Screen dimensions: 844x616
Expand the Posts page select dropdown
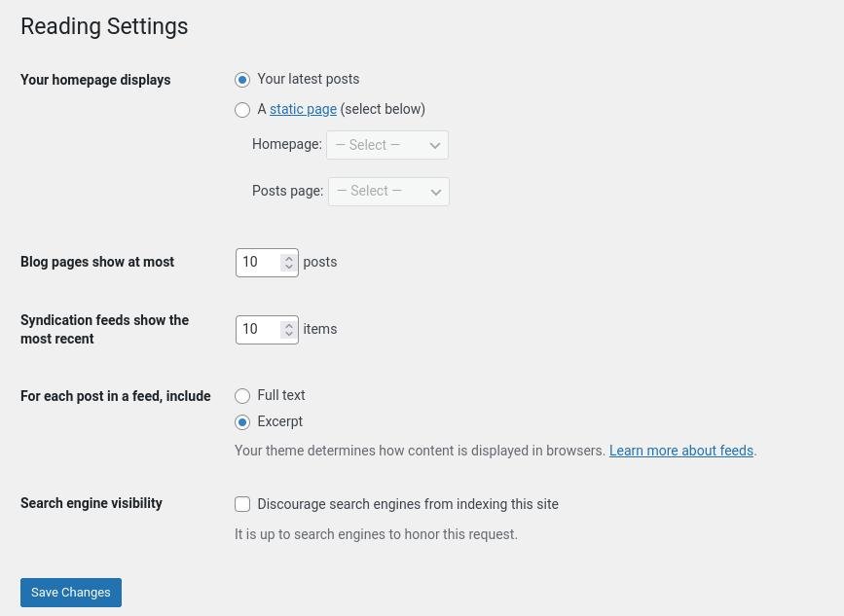coord(388,191)
